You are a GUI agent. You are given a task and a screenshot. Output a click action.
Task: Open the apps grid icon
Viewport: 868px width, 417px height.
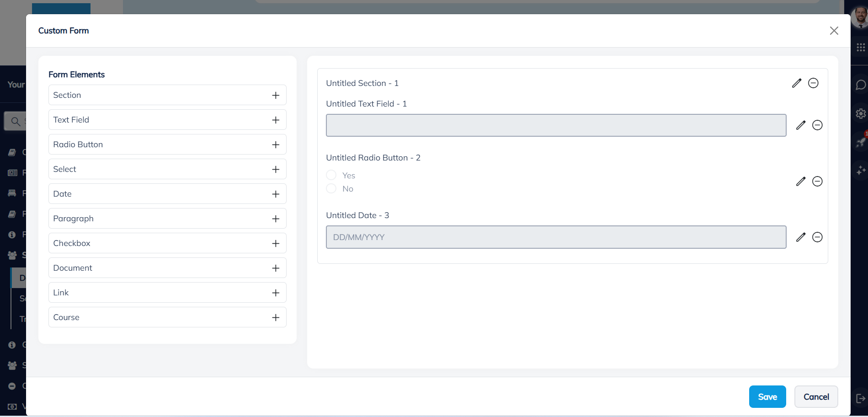[x=861, y=47]
